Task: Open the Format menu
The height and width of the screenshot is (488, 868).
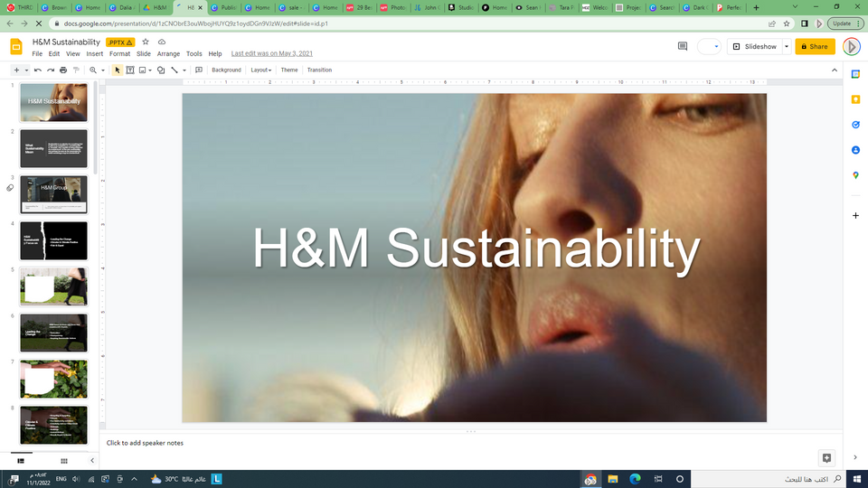Action: (x=119, y=53)
